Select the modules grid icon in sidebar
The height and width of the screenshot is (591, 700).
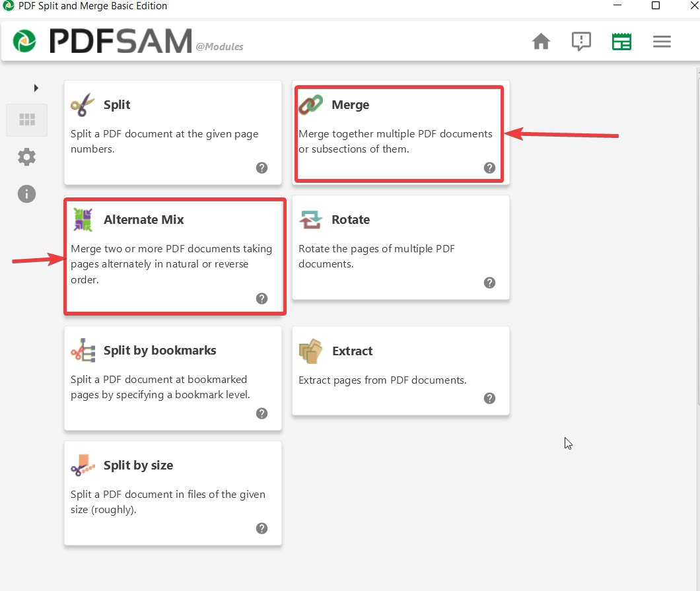[x=27, y=120]
